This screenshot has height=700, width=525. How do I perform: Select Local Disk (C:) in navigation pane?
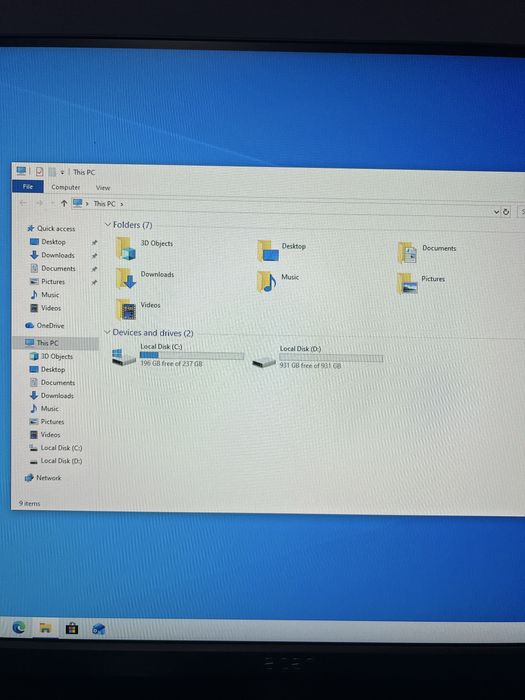pyautogui.click(x=61, y=448)
